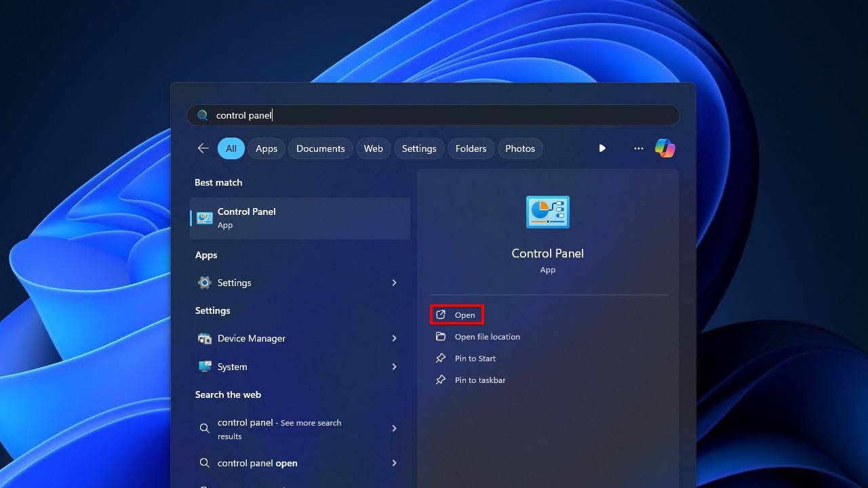The image size is (868, 488).
Task: Open the Copilot colorful icon
Action: coord(665,148)
